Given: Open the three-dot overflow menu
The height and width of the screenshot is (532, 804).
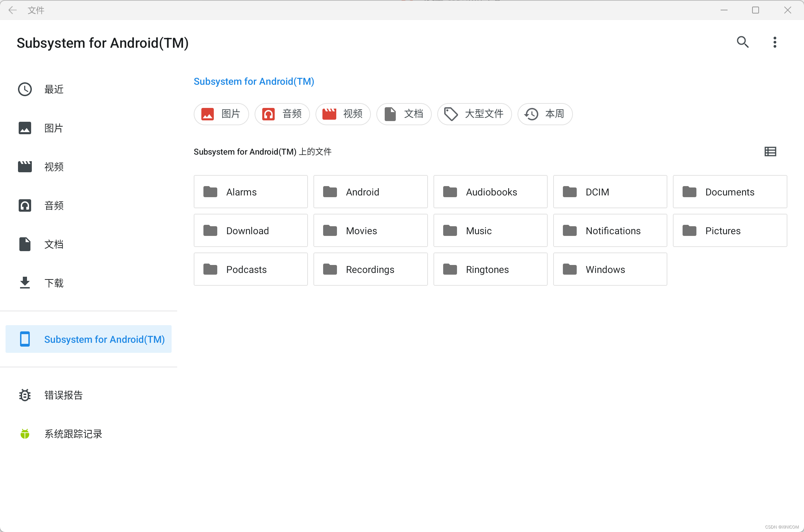Looking at the screenshot, I should click(775, 42).
